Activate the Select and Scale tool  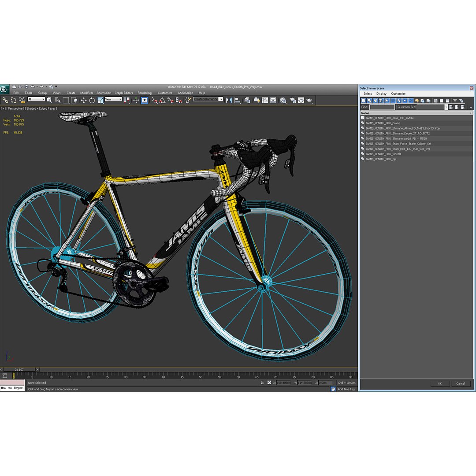pos(100,100)
